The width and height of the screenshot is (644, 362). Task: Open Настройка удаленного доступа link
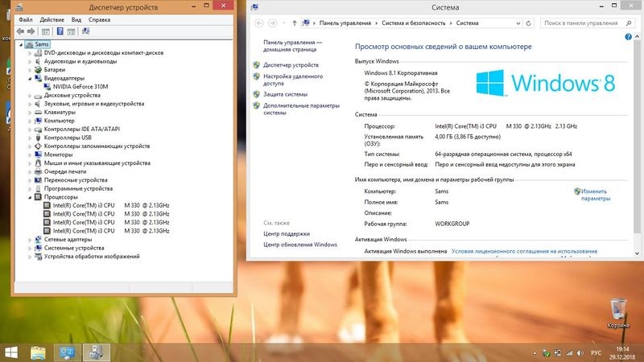293,80
